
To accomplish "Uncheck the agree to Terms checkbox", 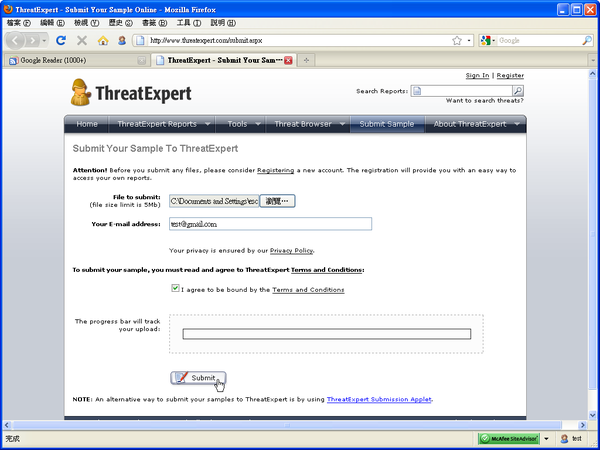I will (175, 288).
